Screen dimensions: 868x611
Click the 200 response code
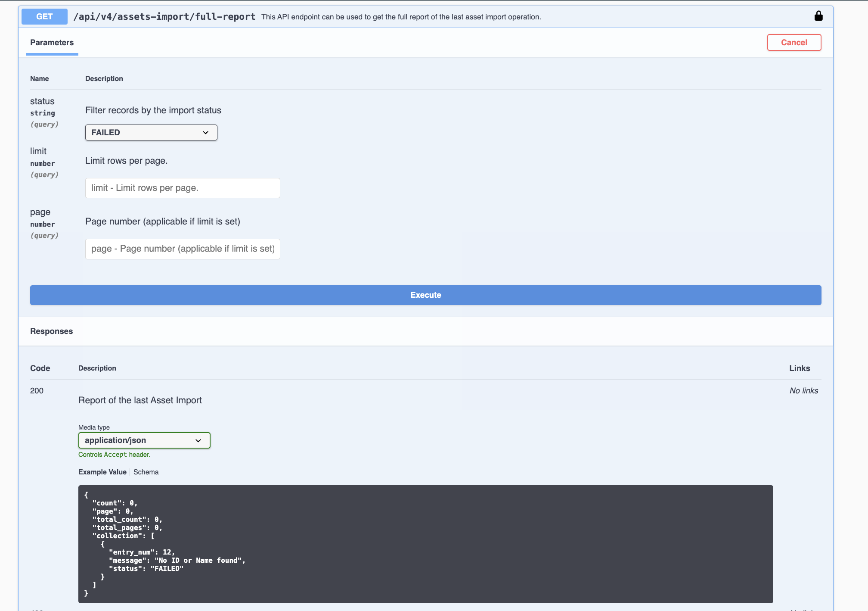coord(37,391)
